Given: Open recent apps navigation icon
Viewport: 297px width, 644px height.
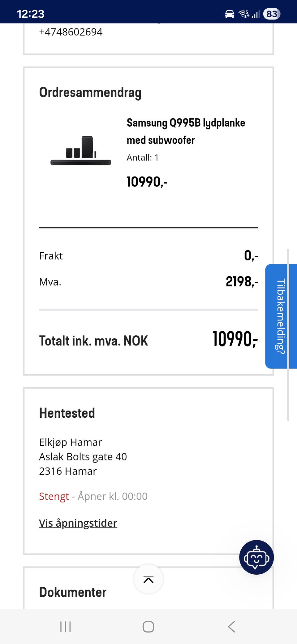Looking at the screenshot, I should (66, 627).
